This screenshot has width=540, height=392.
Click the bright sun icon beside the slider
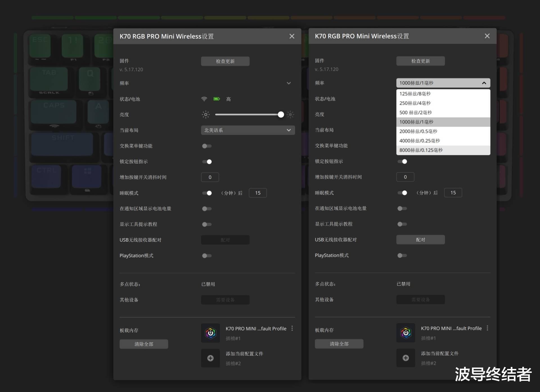point(291,114)
